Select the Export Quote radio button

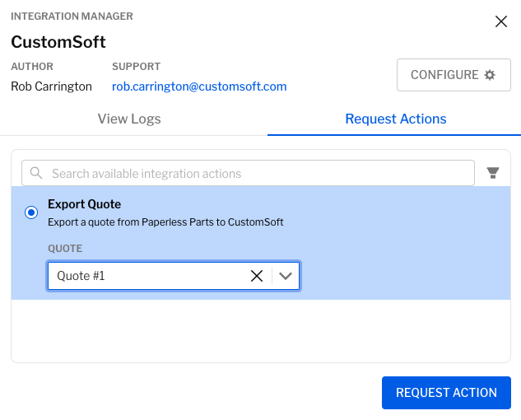(31, 212)
